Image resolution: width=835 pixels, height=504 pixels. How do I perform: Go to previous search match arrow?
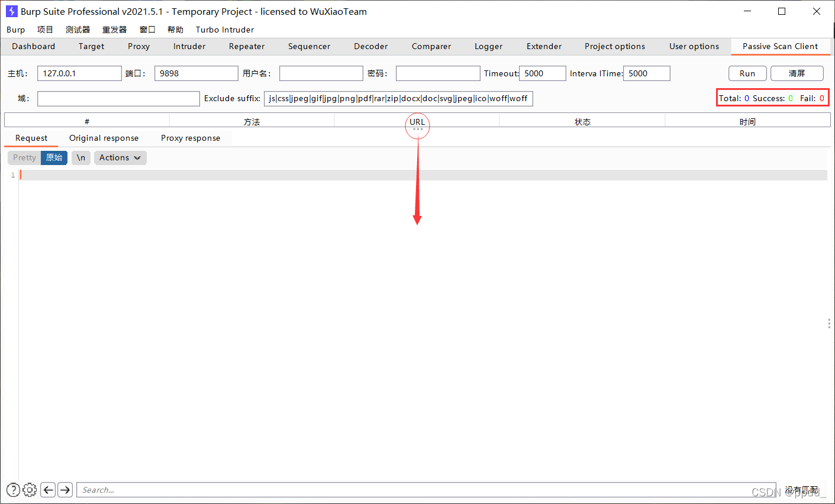[x=49, y=490]
